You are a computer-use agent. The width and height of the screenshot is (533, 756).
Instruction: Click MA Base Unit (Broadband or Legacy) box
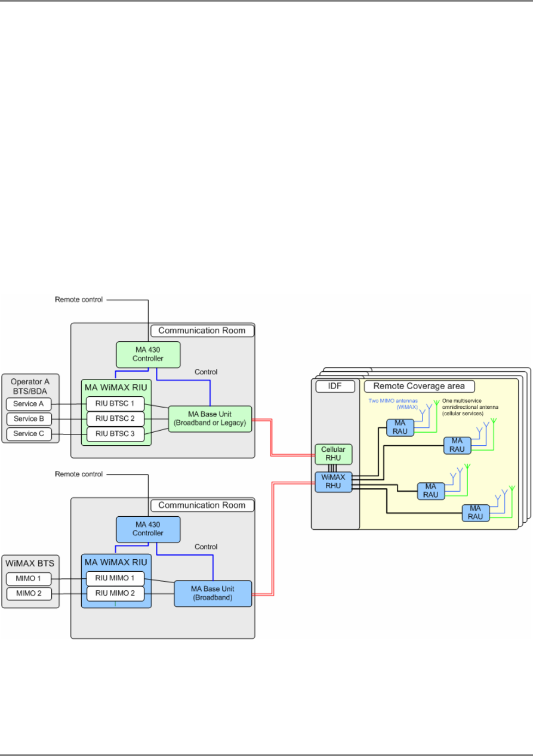tap(210, 419)
